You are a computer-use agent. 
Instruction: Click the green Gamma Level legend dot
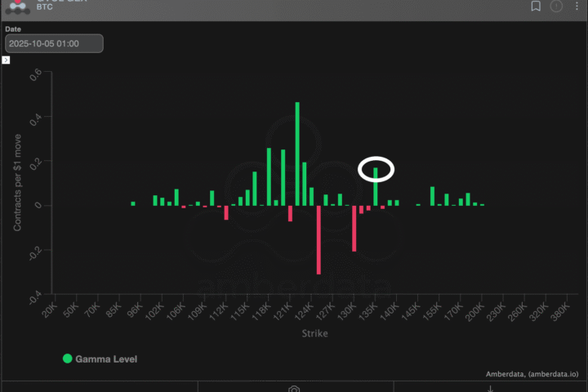(x=67, y=359)
